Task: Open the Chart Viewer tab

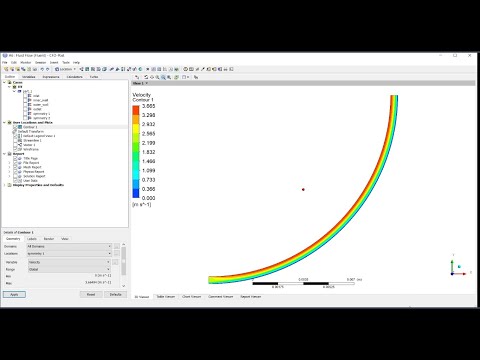Action: click(x=192, y=297)
